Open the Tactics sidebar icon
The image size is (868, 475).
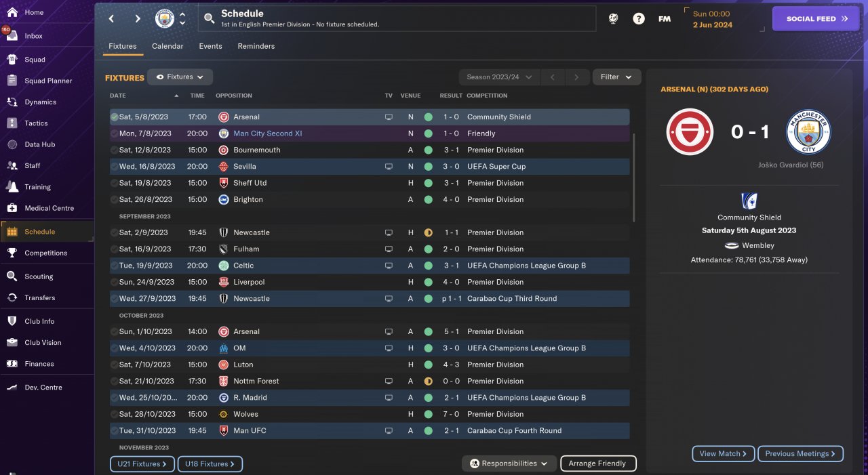click(x=12, y=123)
